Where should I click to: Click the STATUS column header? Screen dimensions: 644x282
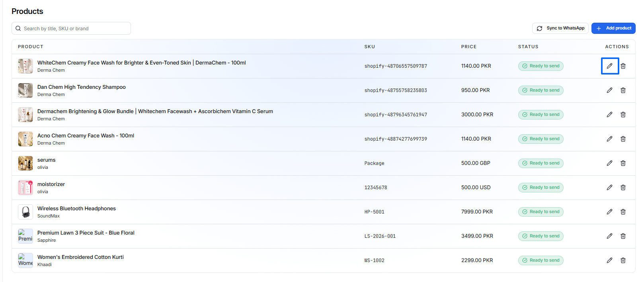tap(528, 47)
